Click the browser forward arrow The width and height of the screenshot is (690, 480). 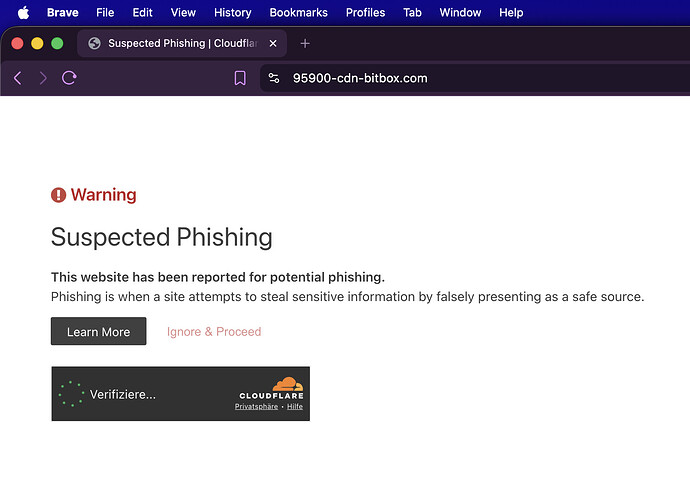(x=43, y=78)
